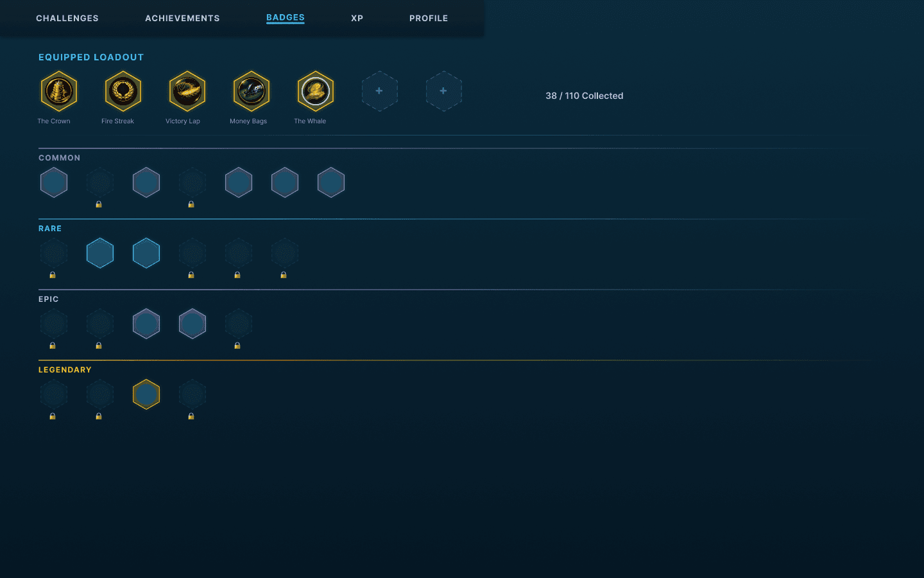Click the 38 / 110 Collected counter
This screenshot has width=924, height=578.
tap(585, 96)
